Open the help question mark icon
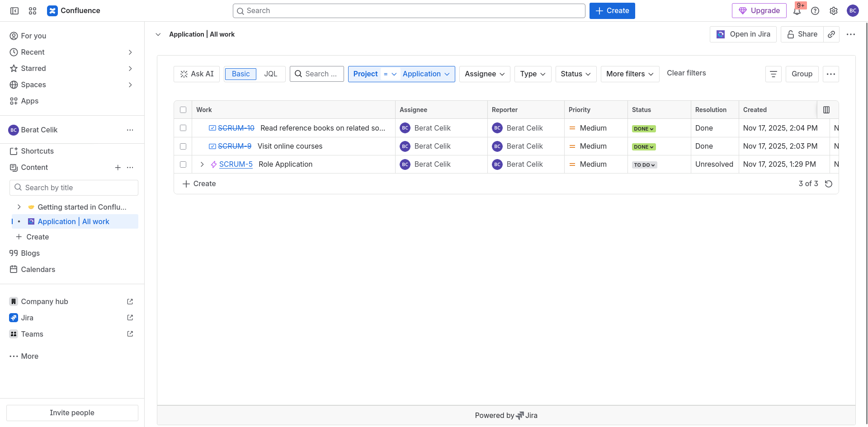 [815, 11]
